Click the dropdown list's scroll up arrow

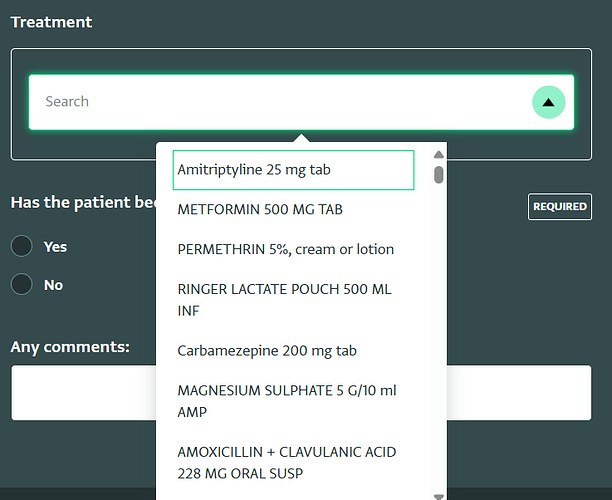tap(438, 155)
